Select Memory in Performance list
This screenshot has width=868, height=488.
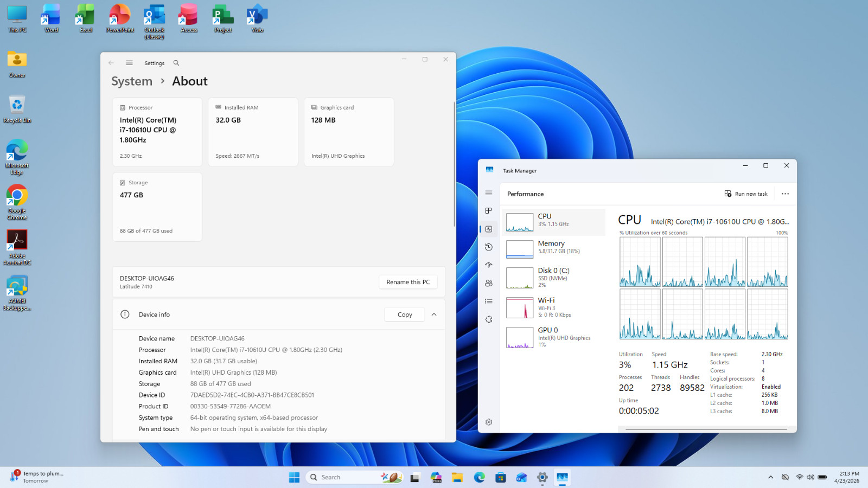[x=554, y=249]
